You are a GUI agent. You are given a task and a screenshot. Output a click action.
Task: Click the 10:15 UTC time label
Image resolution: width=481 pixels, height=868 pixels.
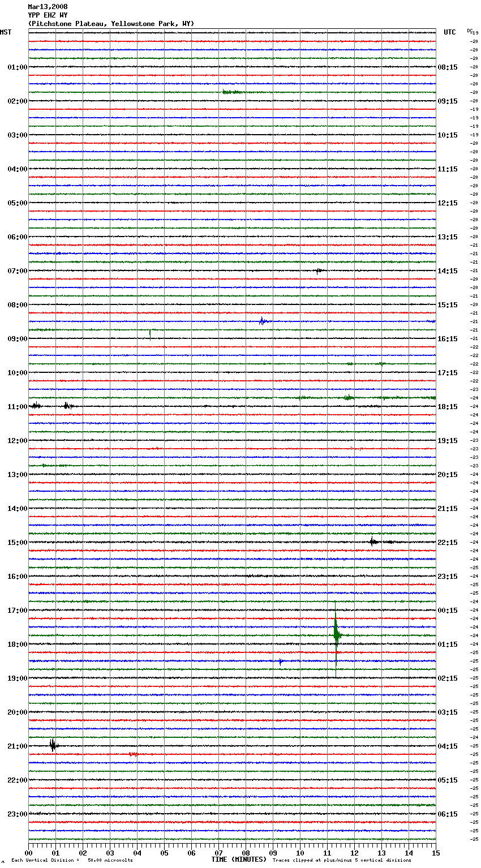(448, 135)
